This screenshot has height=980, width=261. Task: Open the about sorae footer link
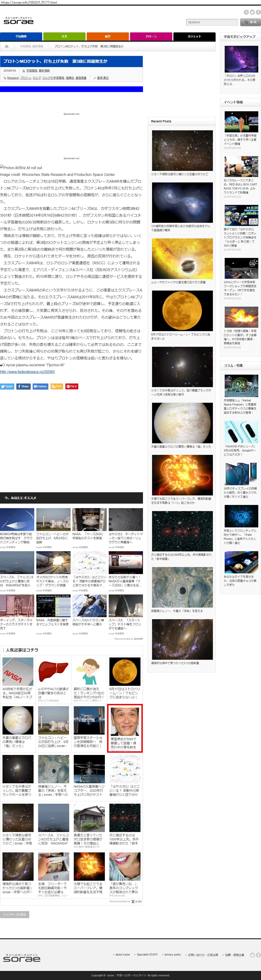(122, 955)
